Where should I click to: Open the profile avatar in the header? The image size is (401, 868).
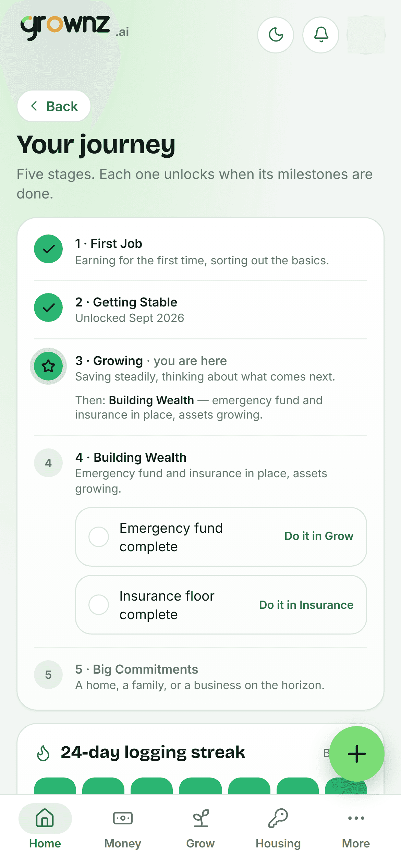coord(366,35)
